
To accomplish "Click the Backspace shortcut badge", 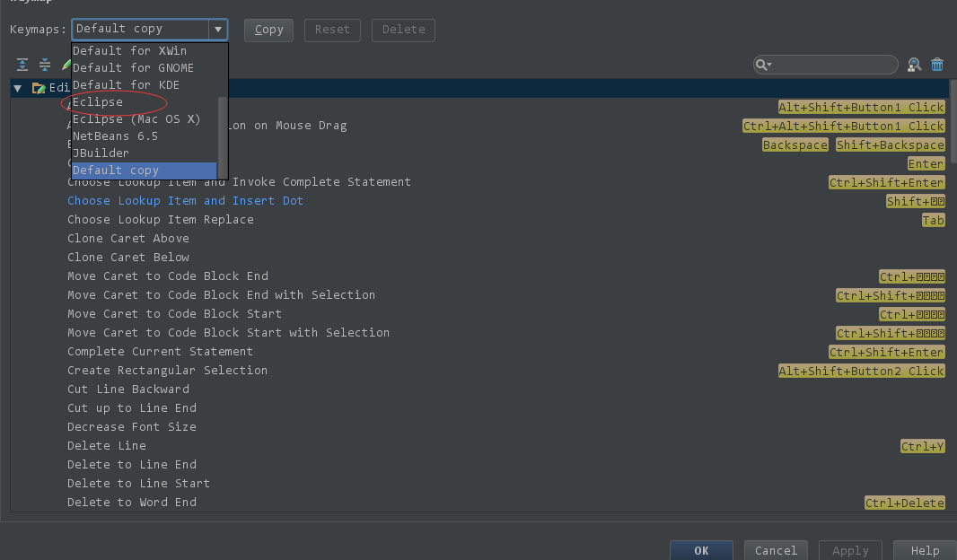I will [x=795, y=145].
